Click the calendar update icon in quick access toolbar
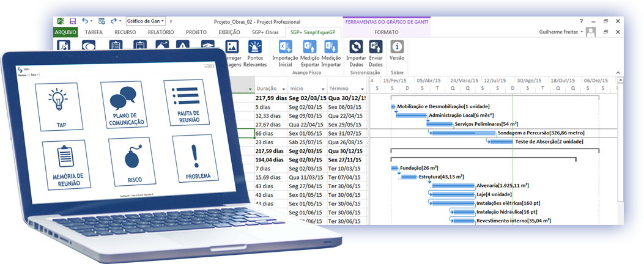The height and width of the screenshot is (264, 644). [x=102, y=21]
